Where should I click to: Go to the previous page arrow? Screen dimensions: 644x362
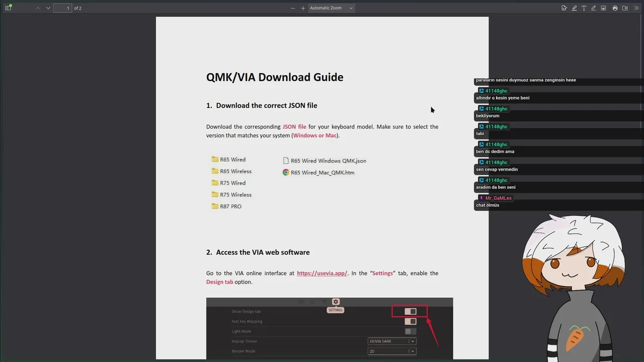point(38,8)
